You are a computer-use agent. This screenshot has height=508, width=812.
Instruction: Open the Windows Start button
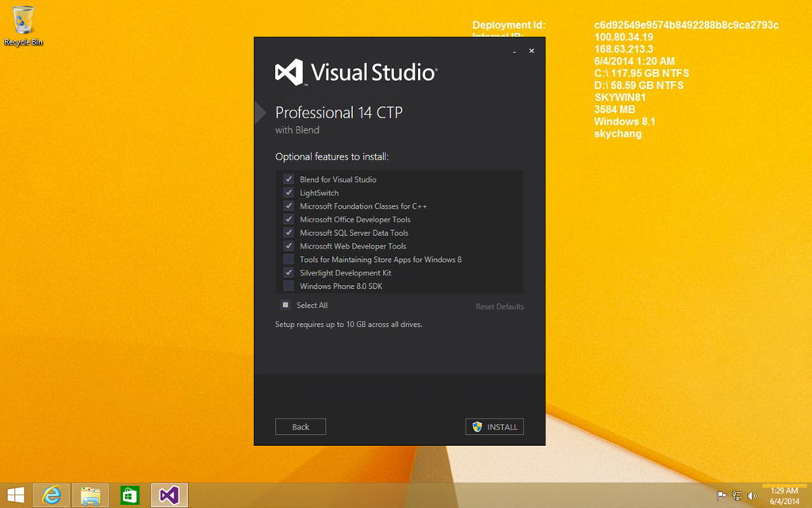16,495
